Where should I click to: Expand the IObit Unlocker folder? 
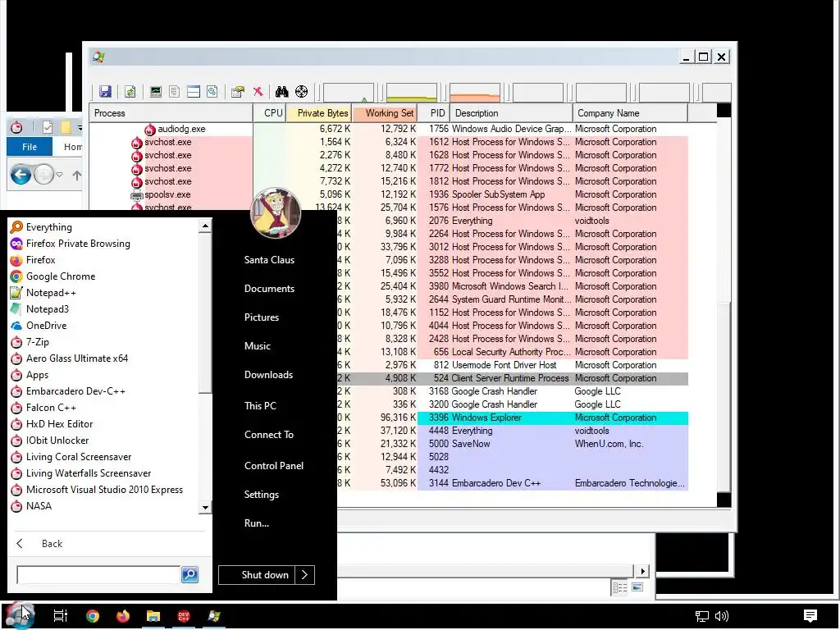[x=104, y=441]
